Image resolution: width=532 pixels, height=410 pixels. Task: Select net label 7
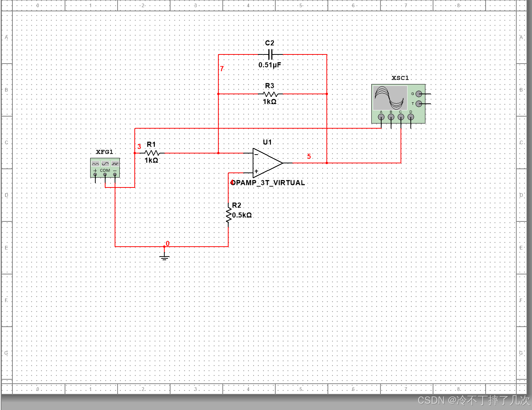click(222, 69)
